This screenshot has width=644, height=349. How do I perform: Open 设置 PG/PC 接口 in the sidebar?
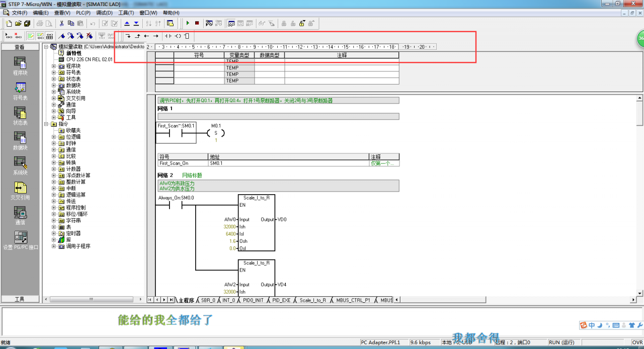pyautogui.click(x=20, y=240)
